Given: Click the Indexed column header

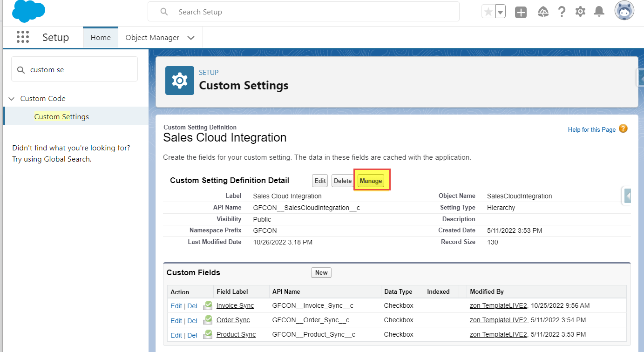Looking at the screenshot, I should point(438,291).
